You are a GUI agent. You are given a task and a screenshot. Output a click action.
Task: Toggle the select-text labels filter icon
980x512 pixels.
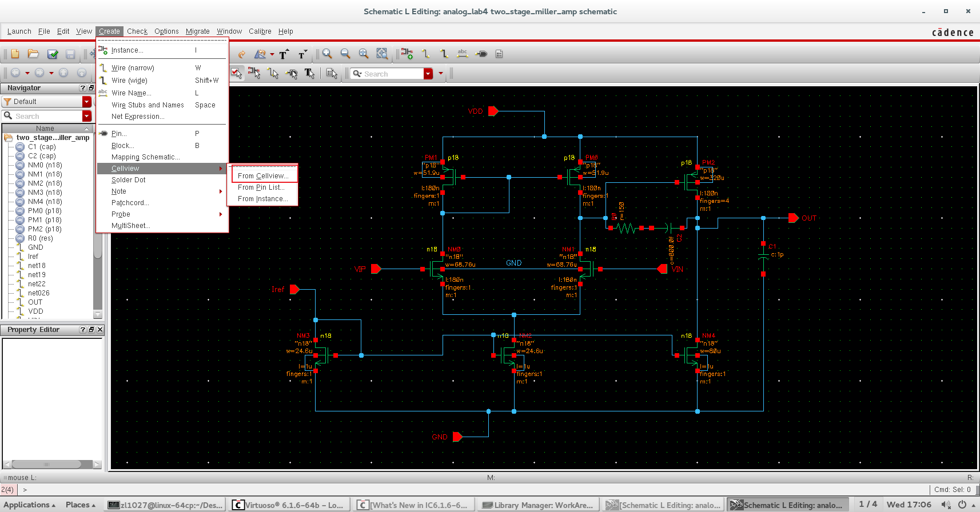pos(310,73)
